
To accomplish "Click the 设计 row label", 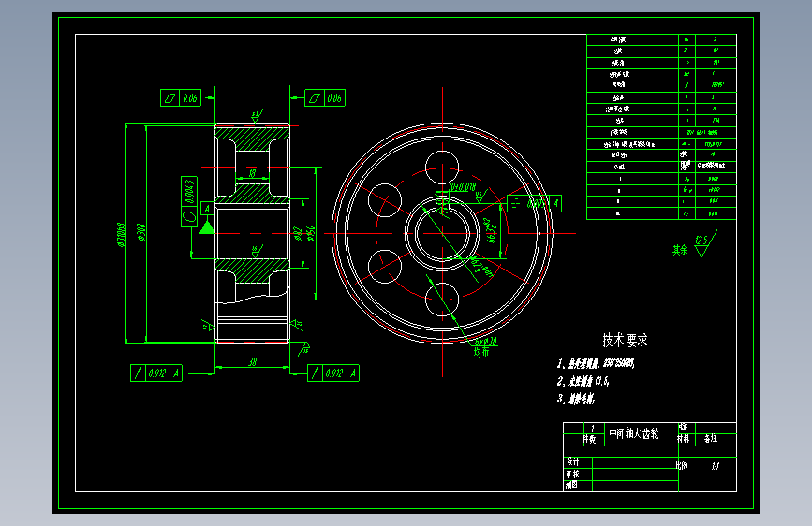I will (572, 461).
